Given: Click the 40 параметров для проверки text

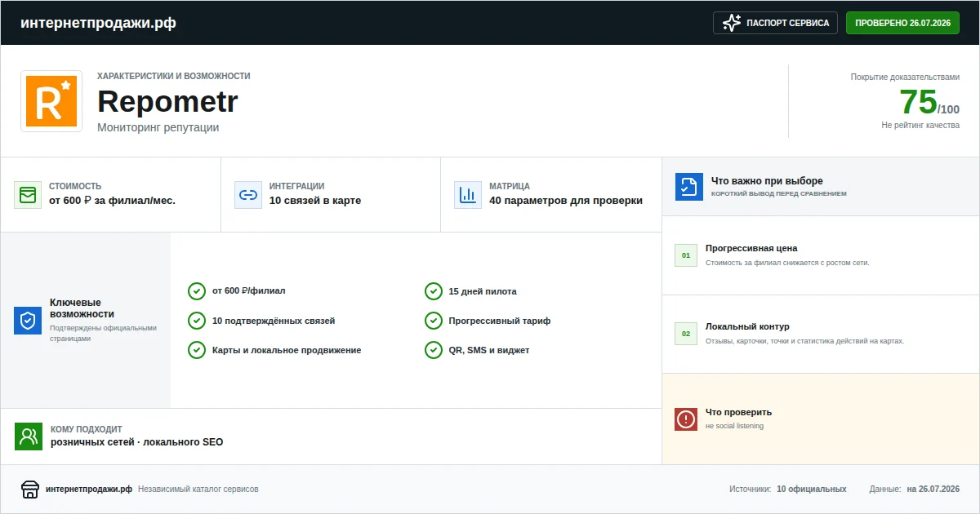Looking at the screenshot, I should coord(566,201).
